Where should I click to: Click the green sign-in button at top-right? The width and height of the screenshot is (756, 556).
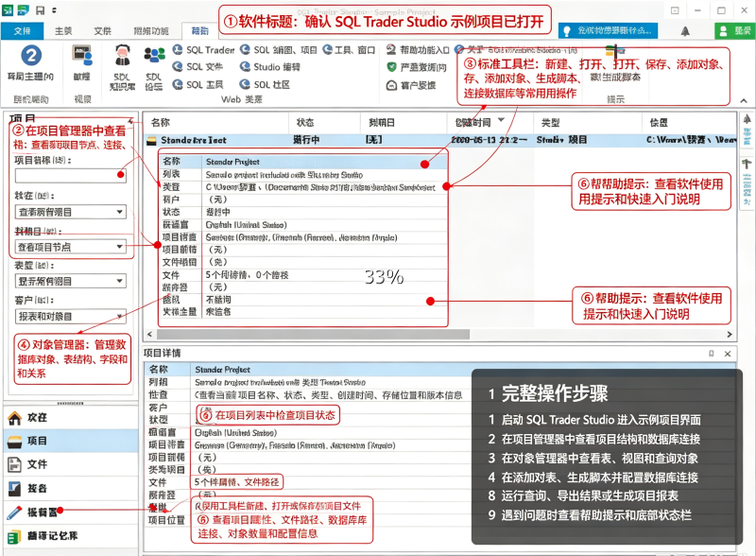(x=735, y=31)
